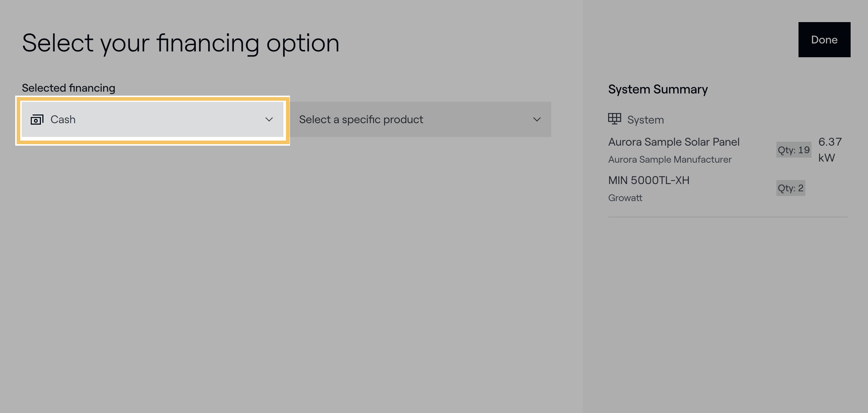The image size is (868, 413).
Task: Click the Selected financing label
Action: tap(68, 88)
